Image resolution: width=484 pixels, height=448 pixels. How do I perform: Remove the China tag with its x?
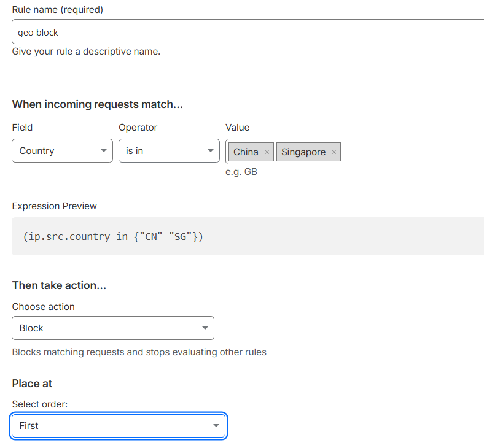pyautogui.click(x=267, y=152)
